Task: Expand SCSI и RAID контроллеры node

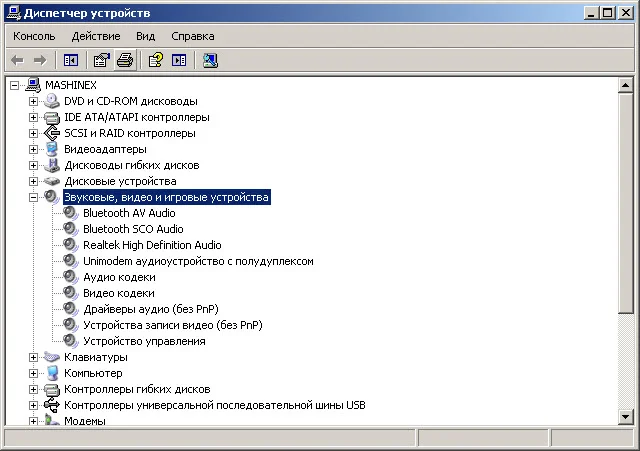Action: [33, 133]
